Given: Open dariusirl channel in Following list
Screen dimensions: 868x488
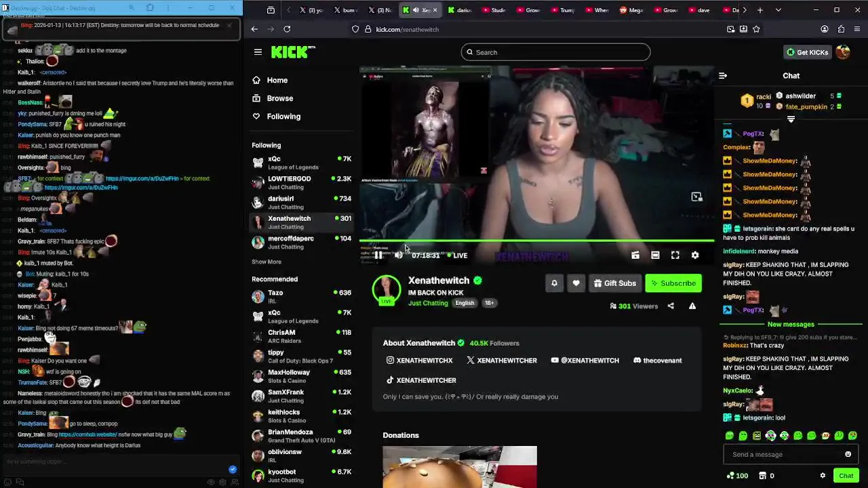Looking at the screenshot, I should 301,203.
